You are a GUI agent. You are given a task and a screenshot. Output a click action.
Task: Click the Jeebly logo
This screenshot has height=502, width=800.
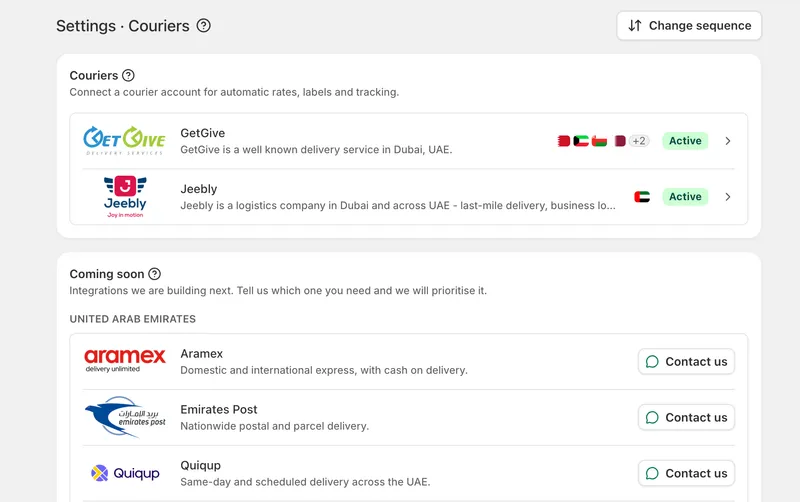(125, 197)
